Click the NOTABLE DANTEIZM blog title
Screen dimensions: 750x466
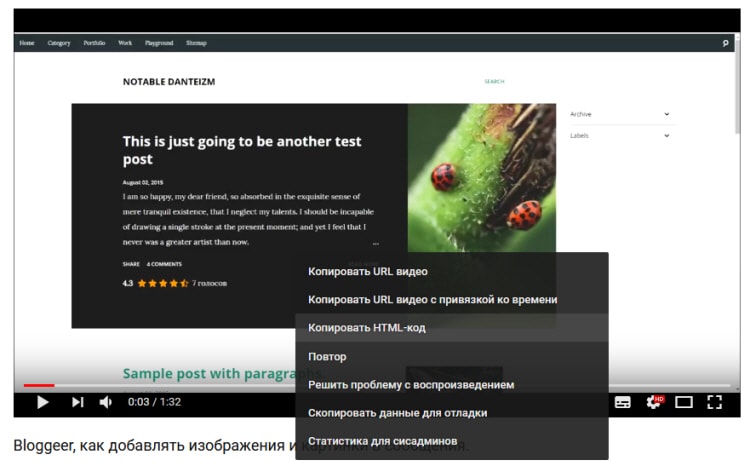(x=169, y=82)
